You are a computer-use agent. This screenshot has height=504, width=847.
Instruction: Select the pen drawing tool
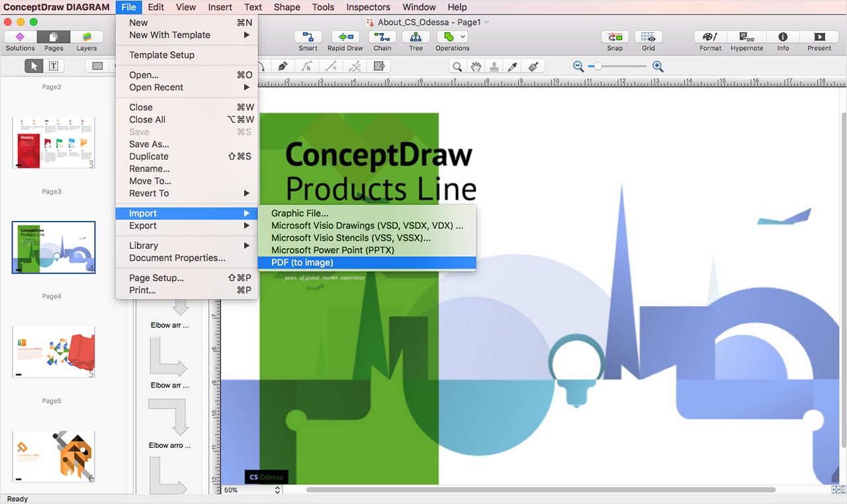[283, 66]
